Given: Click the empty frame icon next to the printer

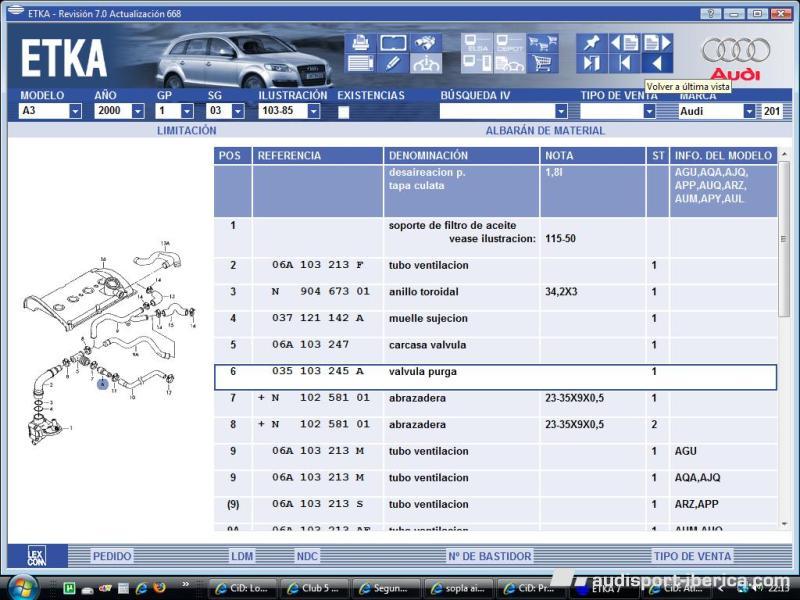Looking at the screenshot, I should click(x=393, y=43).
